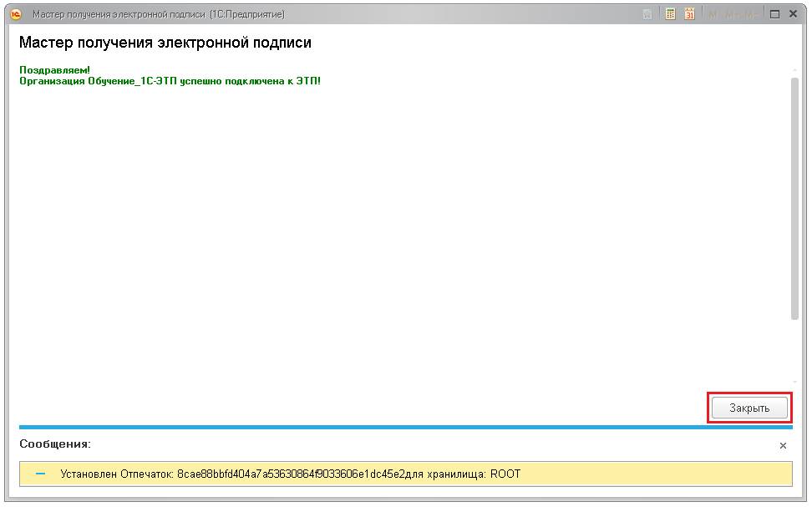
Task: Maximize the signature wizard window
Action: pos(774,14)
